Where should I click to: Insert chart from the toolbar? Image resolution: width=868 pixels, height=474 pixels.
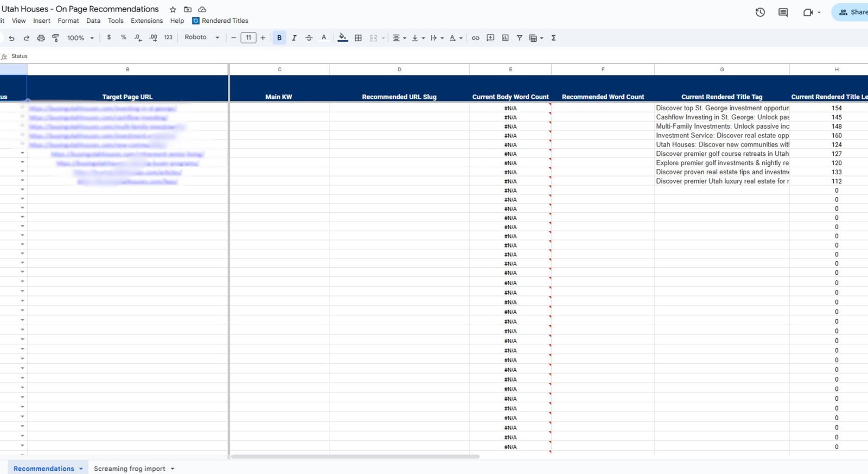(x=505, y=38)
